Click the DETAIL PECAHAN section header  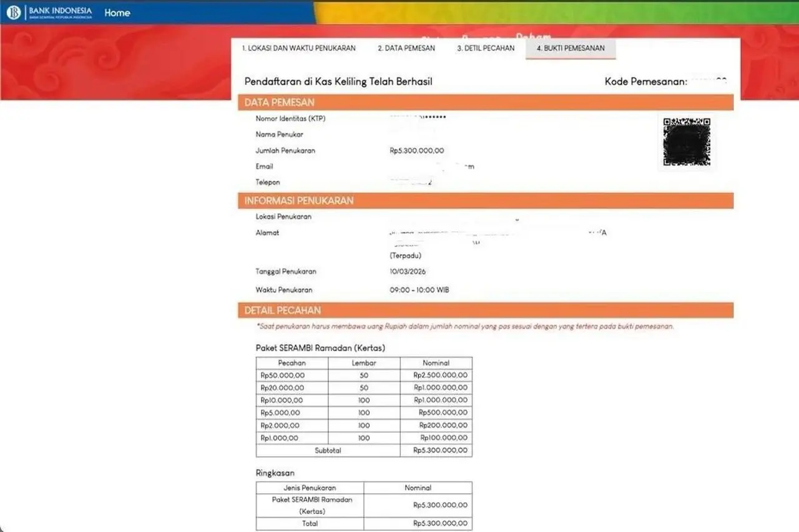point(283,311)
